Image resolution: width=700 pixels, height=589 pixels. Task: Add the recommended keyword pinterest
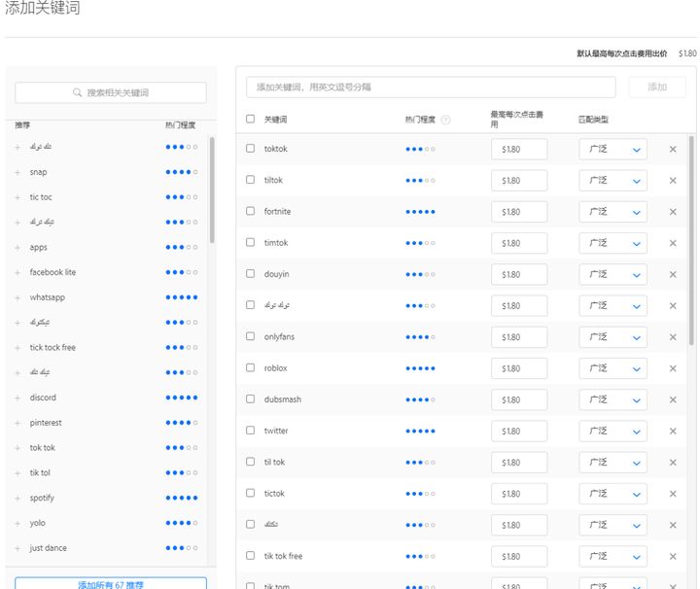(17, 423)
